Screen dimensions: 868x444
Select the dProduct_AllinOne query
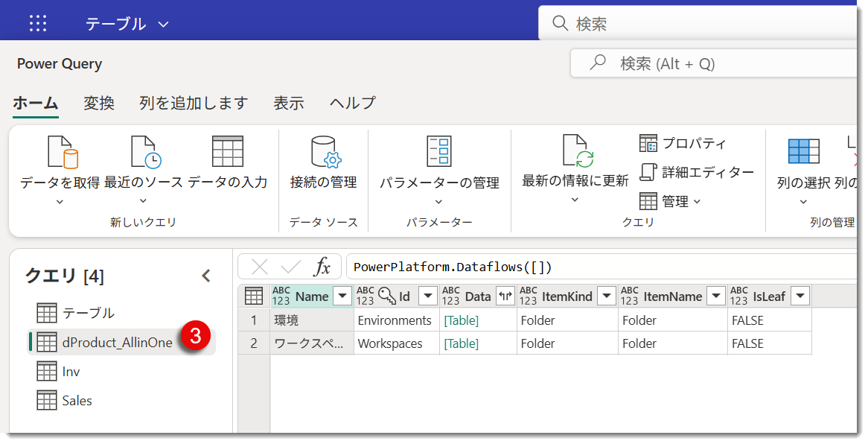pos(121,342)
